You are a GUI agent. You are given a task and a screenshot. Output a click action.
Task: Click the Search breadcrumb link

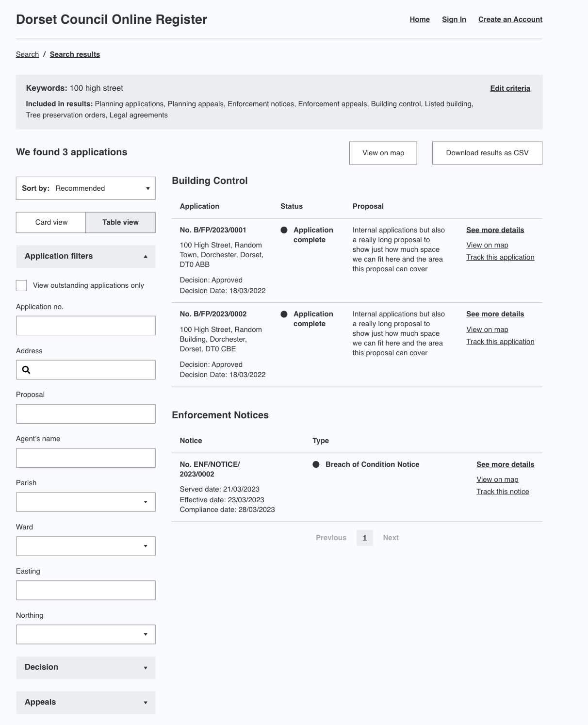(27, 54)
